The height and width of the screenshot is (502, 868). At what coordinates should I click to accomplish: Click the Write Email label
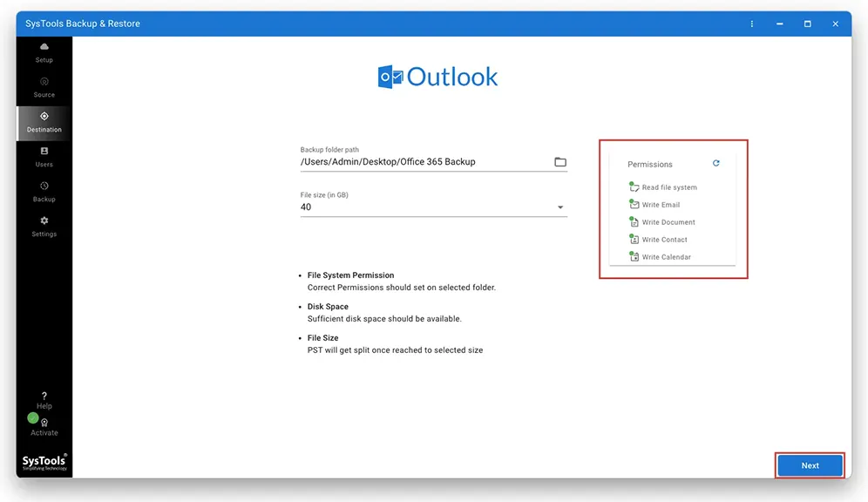[x=661, y=205]
